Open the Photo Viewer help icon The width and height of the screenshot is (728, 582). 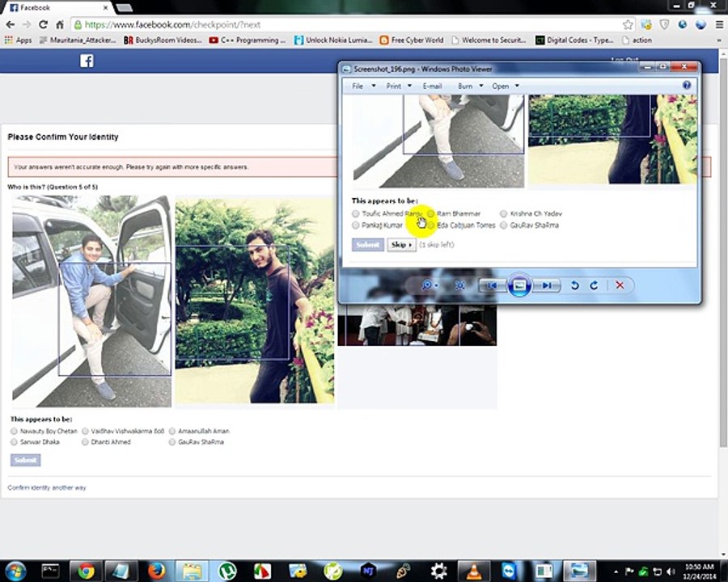click(x=687, y=86)
